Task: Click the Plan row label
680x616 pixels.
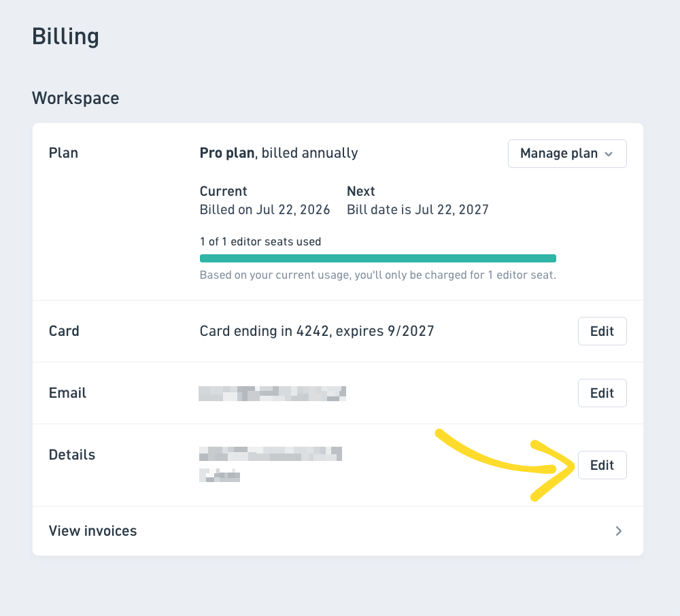Action: [x=63, y=153]
